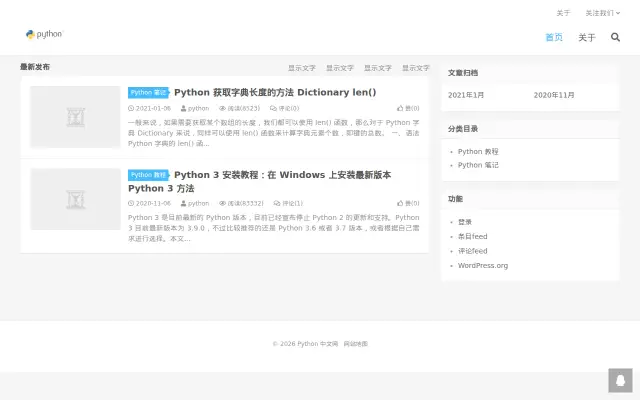Click excerpt text of Dictionary len() post
Viewport: 640px width, 400px height.
(x=273, y=133)
